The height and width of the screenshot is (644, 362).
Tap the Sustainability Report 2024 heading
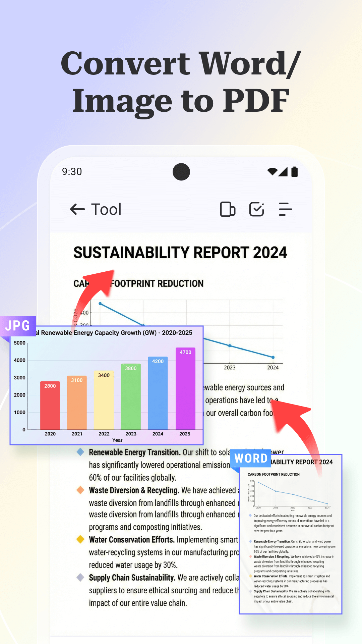pos(180,253)
